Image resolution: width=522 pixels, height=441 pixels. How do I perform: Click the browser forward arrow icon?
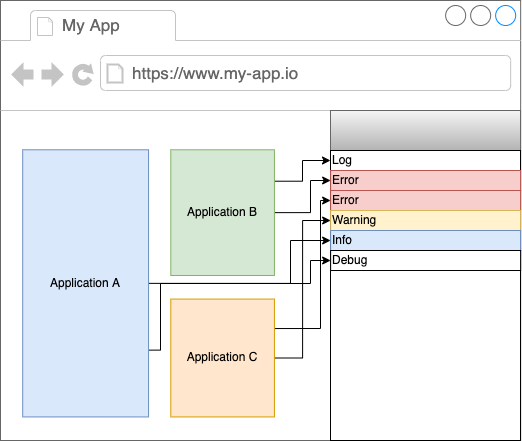click(52, 74)
